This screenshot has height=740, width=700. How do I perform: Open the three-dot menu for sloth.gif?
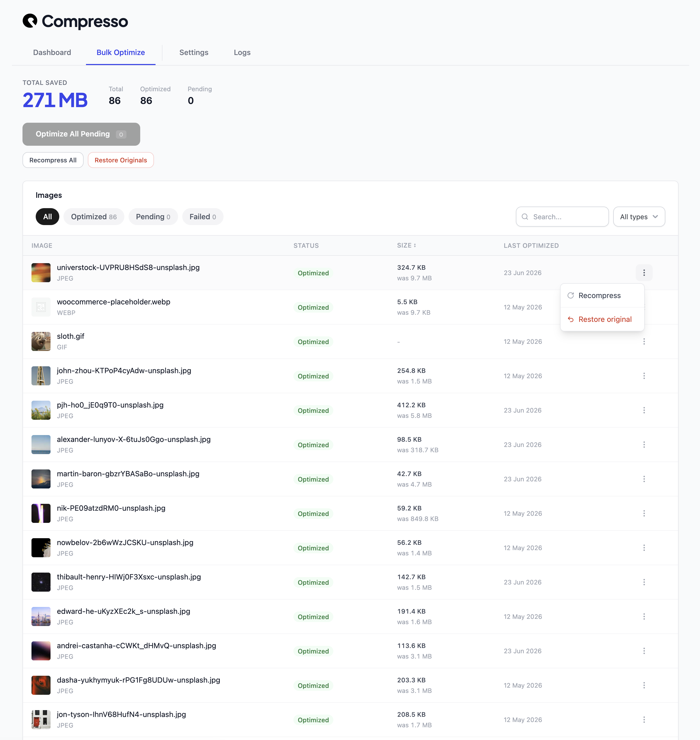tap(644, 341)
